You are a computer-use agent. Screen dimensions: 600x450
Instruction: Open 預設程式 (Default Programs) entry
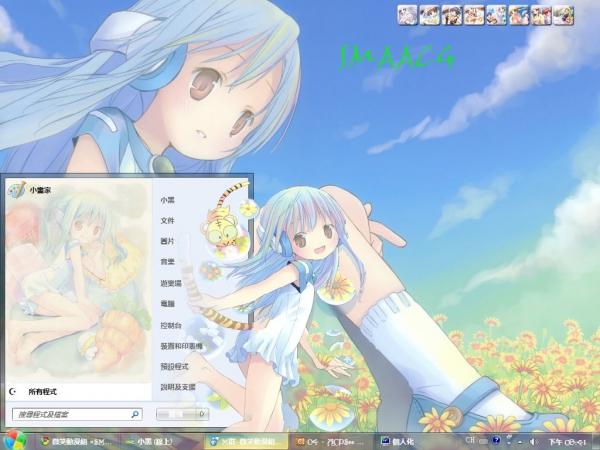click(174, 367)
